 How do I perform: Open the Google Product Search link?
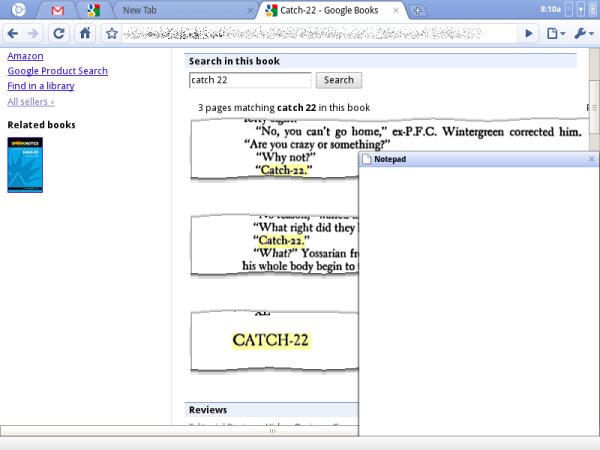[x=57, y=71]
